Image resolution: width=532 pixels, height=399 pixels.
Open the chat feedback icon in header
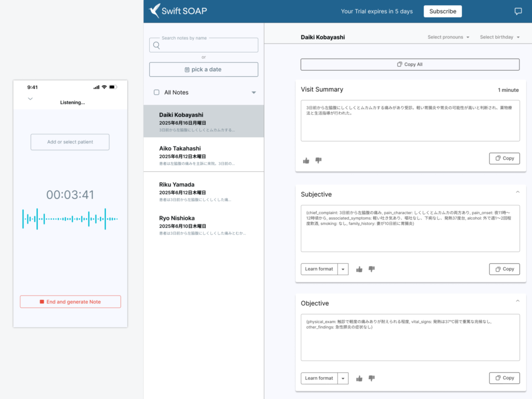click(x=518, y=11)
